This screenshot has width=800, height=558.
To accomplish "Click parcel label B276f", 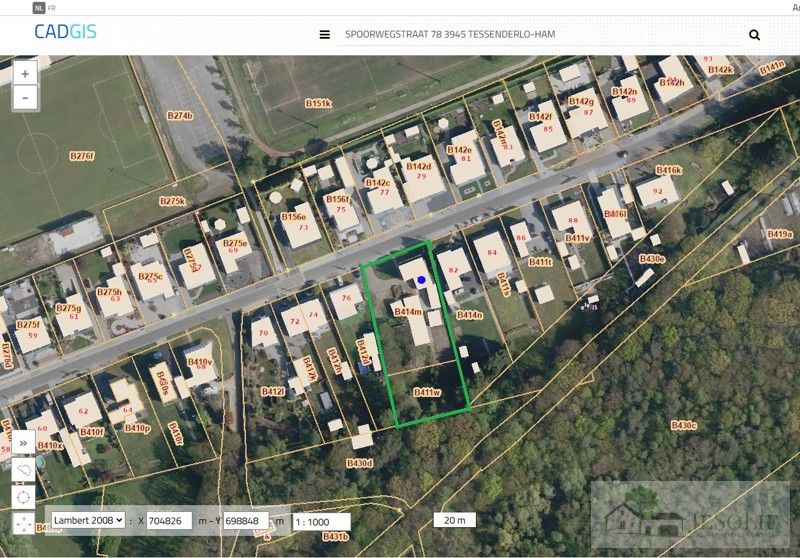I will [x=82, y=156].
